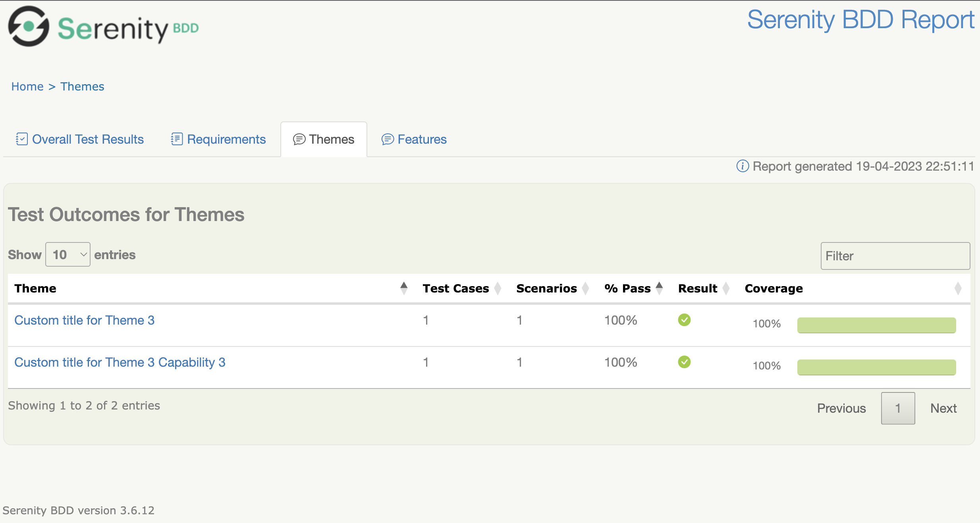
Task: Click into the Filter input field
Action: [895, 256]
